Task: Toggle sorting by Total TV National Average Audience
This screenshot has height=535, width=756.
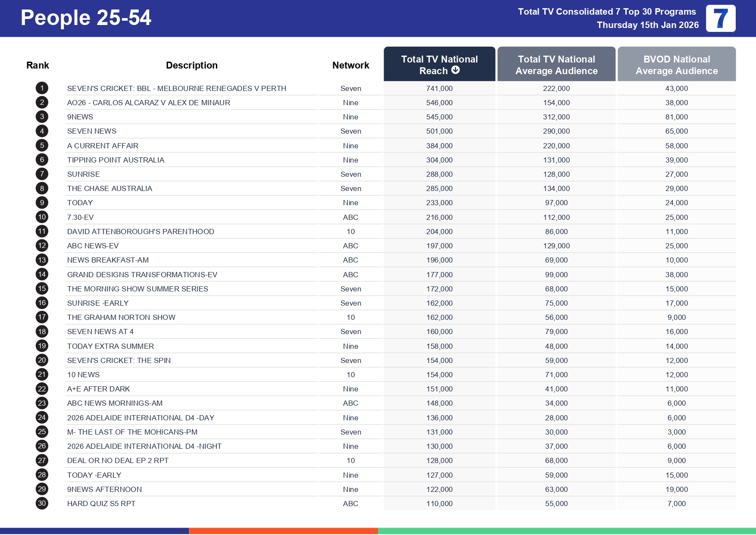Action: pos(556,64)
